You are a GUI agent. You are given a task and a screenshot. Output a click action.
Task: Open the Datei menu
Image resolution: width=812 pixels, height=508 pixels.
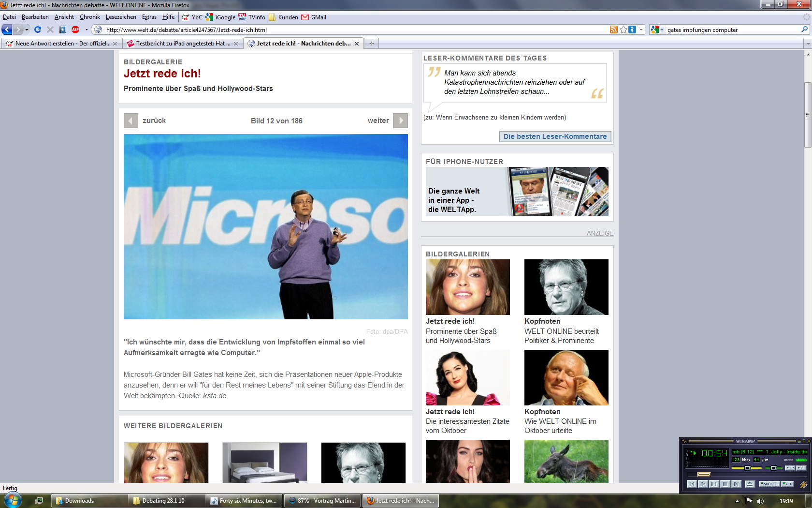[9, 17]
